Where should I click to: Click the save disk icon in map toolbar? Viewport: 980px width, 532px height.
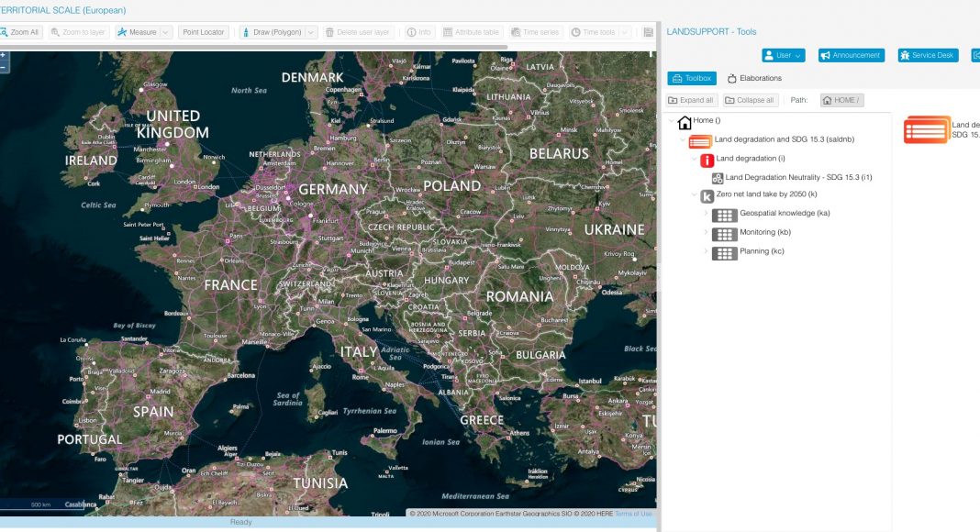tap(648, 32)
